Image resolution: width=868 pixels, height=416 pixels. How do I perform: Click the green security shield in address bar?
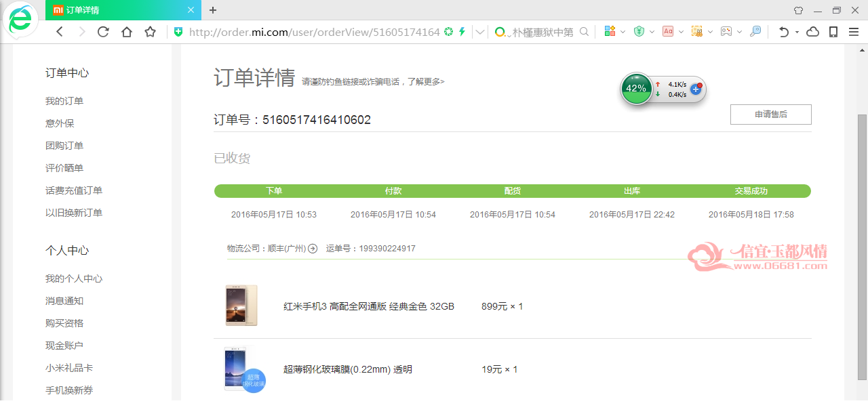178,32
